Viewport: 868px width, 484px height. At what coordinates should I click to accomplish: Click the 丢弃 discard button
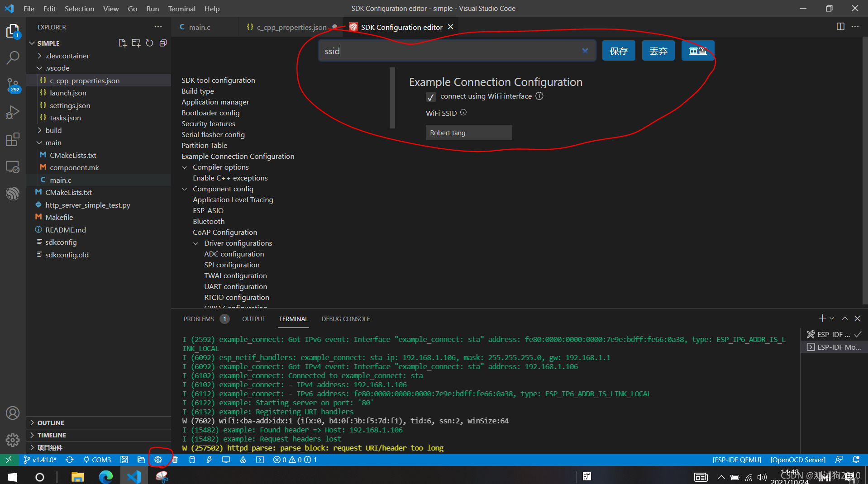tap(658, 51)
